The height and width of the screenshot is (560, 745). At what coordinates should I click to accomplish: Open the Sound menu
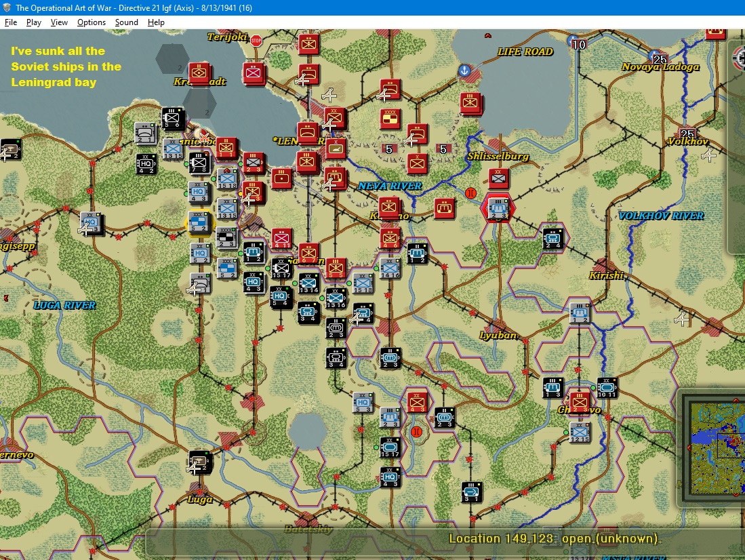[x=126, y=22]
